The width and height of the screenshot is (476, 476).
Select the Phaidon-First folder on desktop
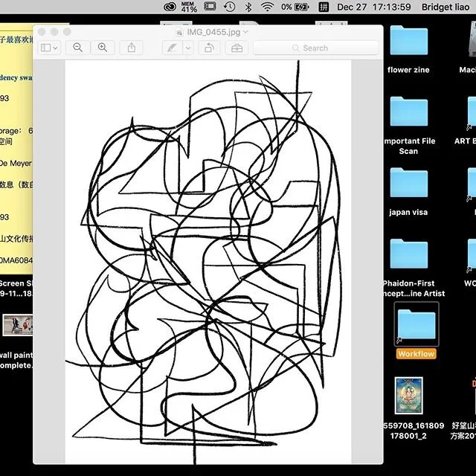(408, 254)
